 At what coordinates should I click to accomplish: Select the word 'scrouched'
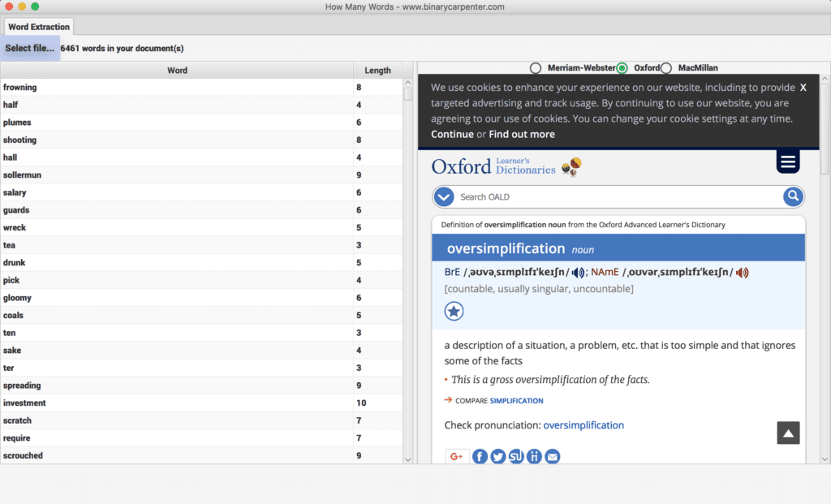pos(23,455)
